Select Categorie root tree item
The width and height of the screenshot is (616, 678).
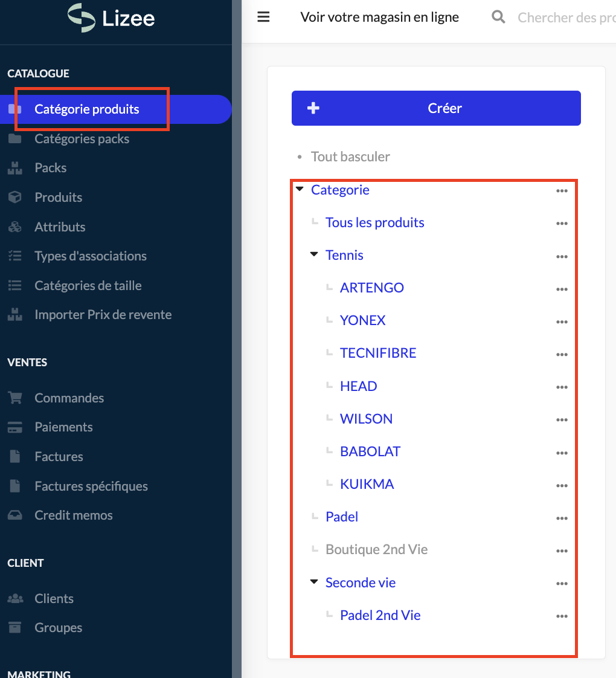340,190
